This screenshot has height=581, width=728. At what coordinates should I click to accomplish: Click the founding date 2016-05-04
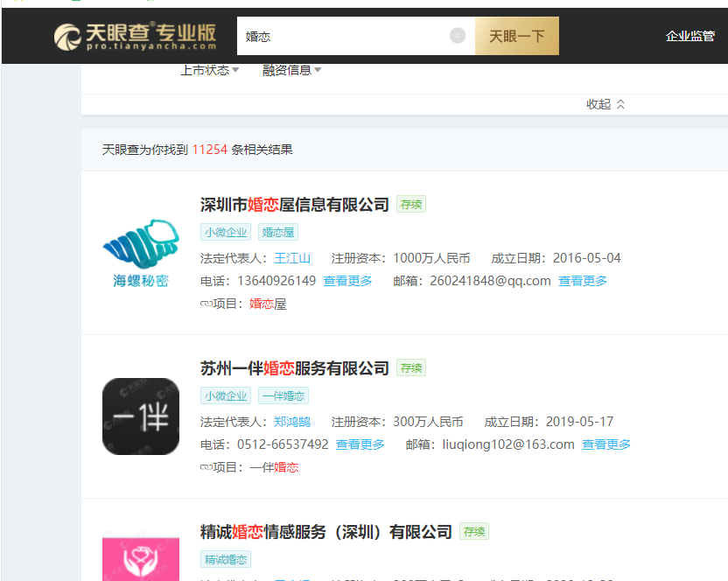[587, 258]
